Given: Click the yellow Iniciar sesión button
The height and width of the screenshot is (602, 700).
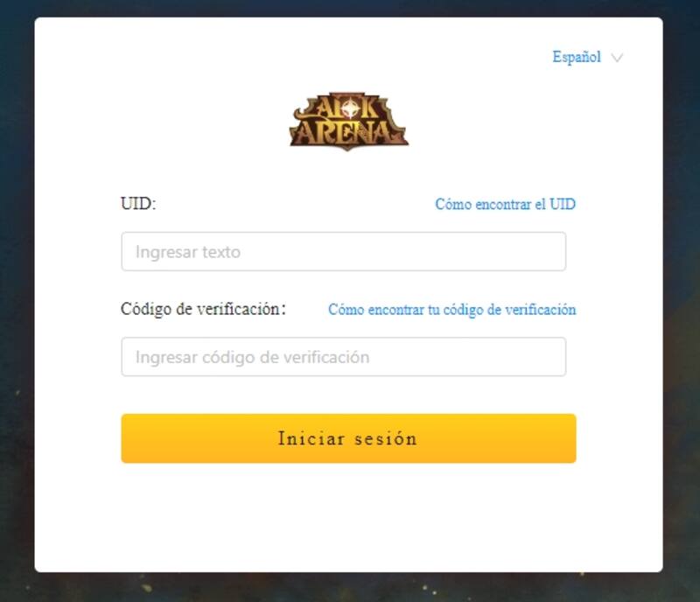Looking at the screenshot, I should pyautogui.click(x=348, y=438).
